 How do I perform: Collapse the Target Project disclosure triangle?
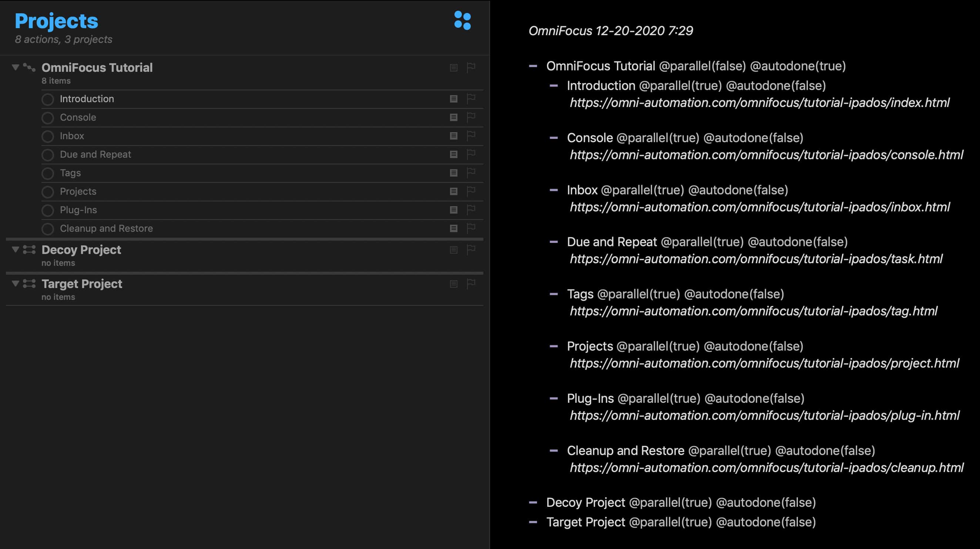pyautogui.click(x=15, y=284)
